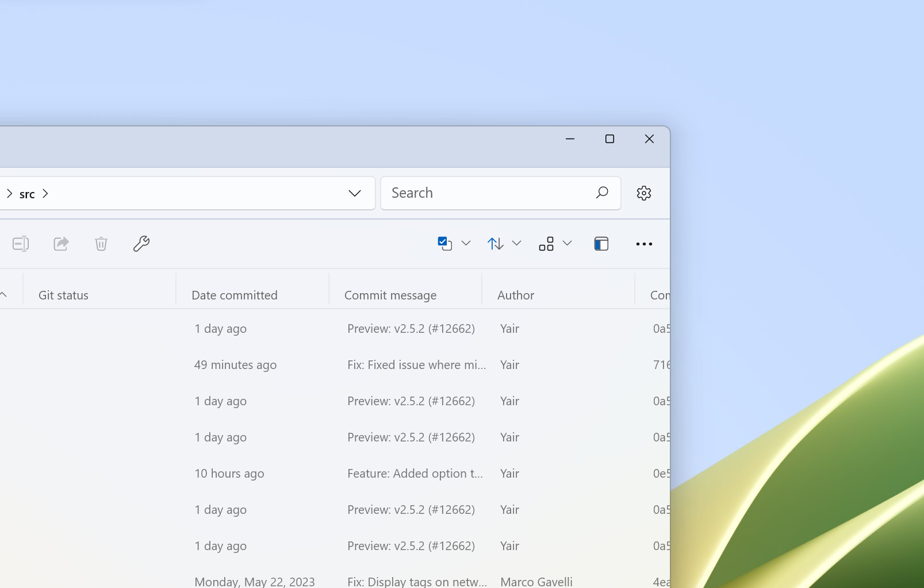Open the address bar dropdown
Viewport: 924px width, 588px height.
355,193
